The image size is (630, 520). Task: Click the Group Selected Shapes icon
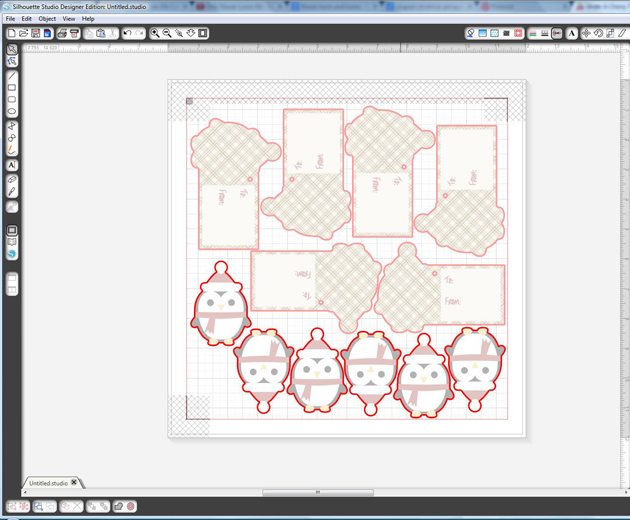click(12, 506)
